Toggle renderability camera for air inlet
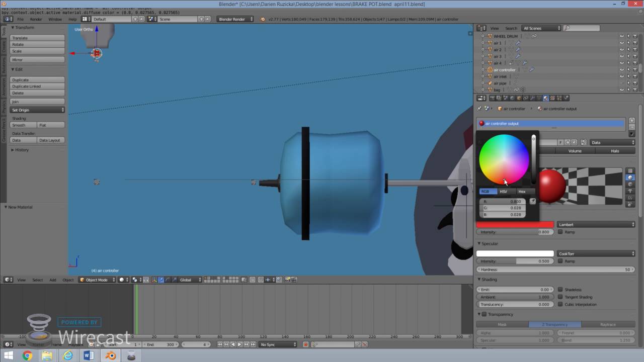Screen dimensions: 644x362 (x=635, y=76)
